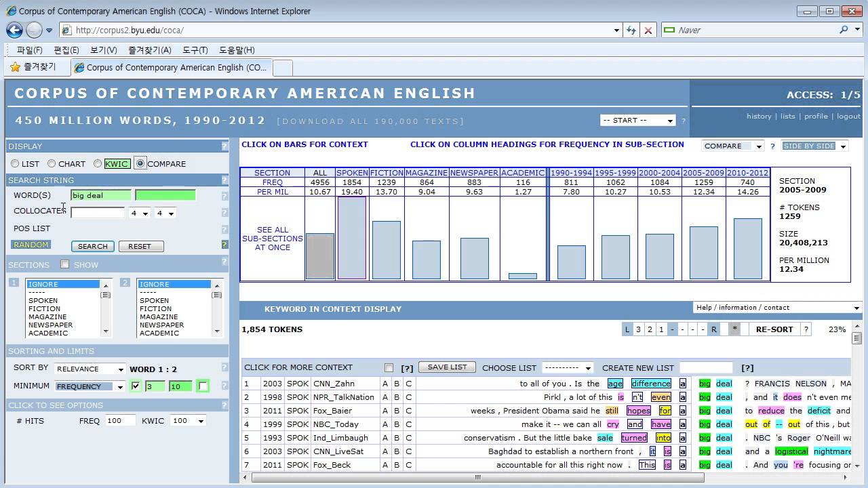Toggle the select-all checkbox next to CLICK FOR MORE CONTEXT
The height and width of the screenshot is (488, 868).
pyautogui.click(x=389, y=368)
